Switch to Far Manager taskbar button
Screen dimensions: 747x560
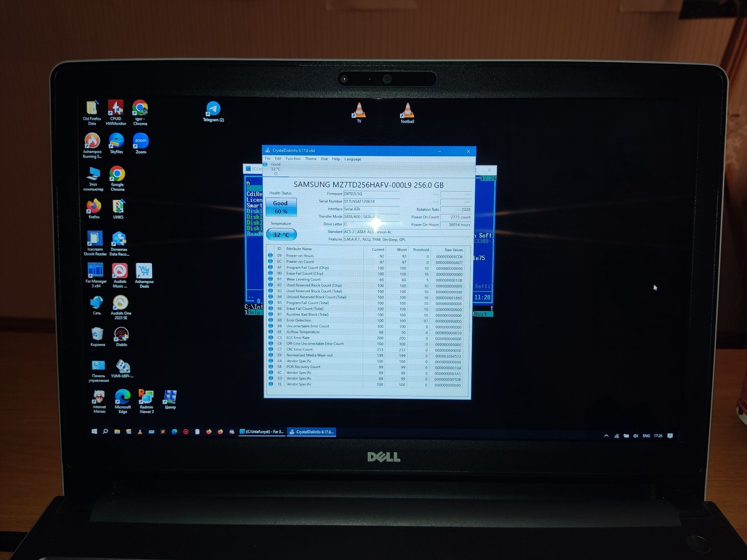click(x=262, y=432)
